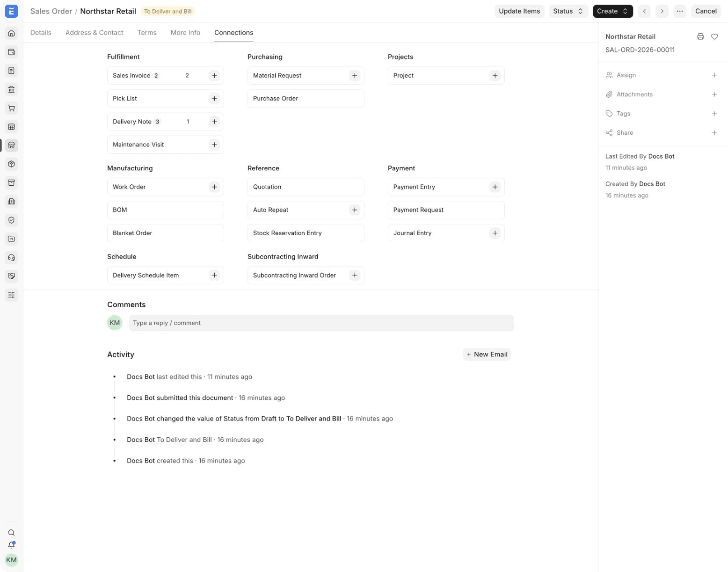
Task: Open the wallet icon in the sidebar
Action: [x=11, y=52]
